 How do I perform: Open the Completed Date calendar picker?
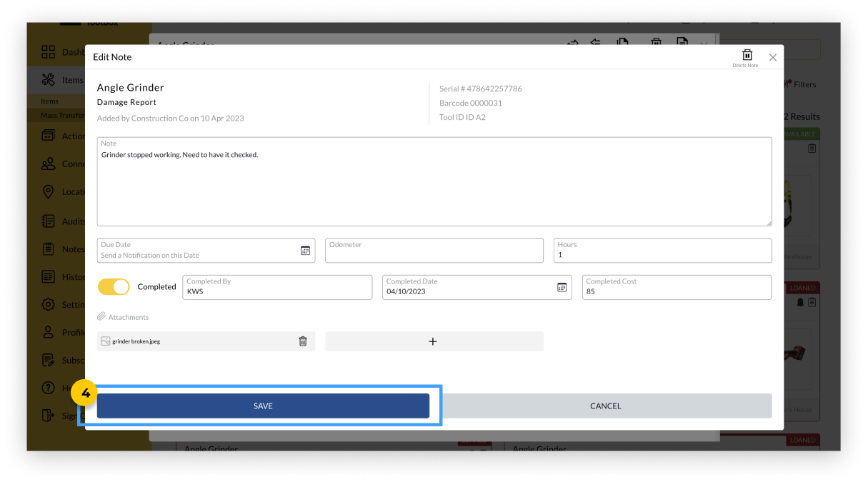coord(562,287)
